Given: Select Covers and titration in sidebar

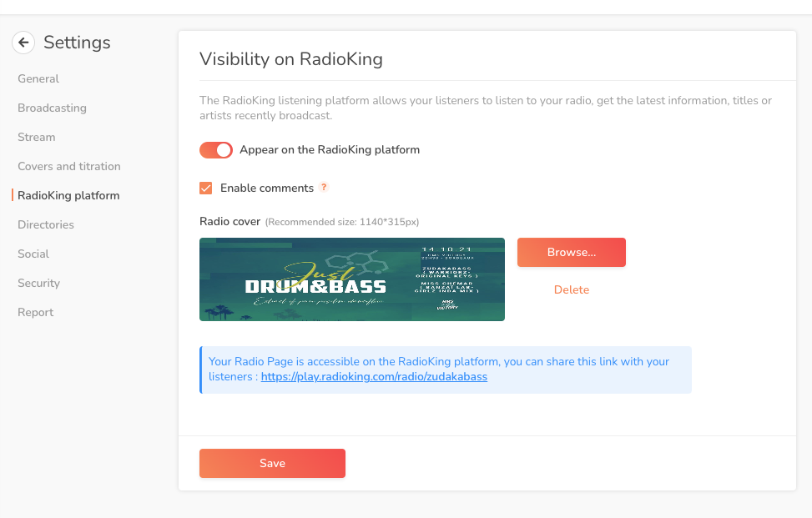Looking at the screenshot, I should point(69,166).
